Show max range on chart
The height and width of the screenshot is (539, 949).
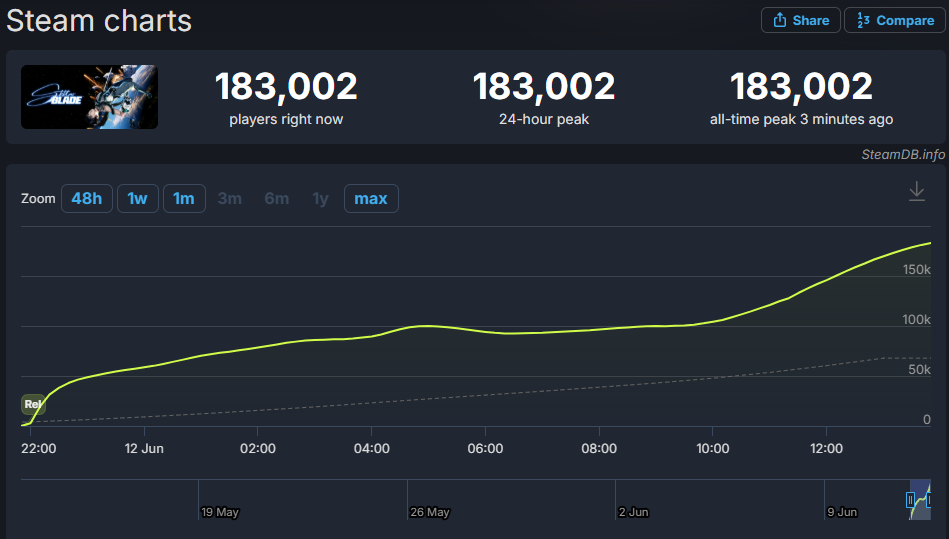click(x=371, y=198)
